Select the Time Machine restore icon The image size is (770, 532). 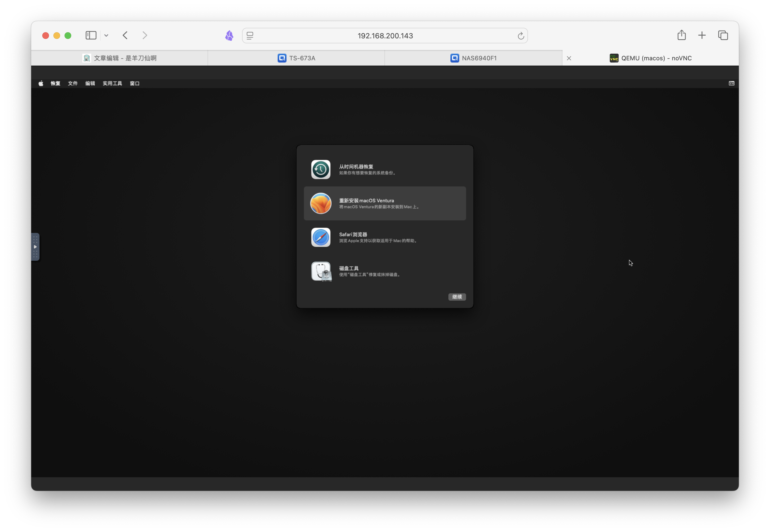pyautogui.click(x=321, y=169)
